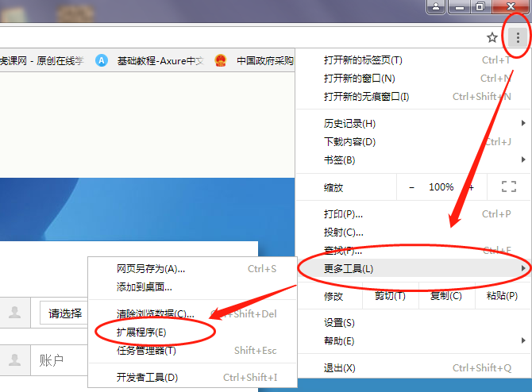Select 扩展程序(E) from the submenu
Screen dimensions: 532x392
click(x=141, y=332)
